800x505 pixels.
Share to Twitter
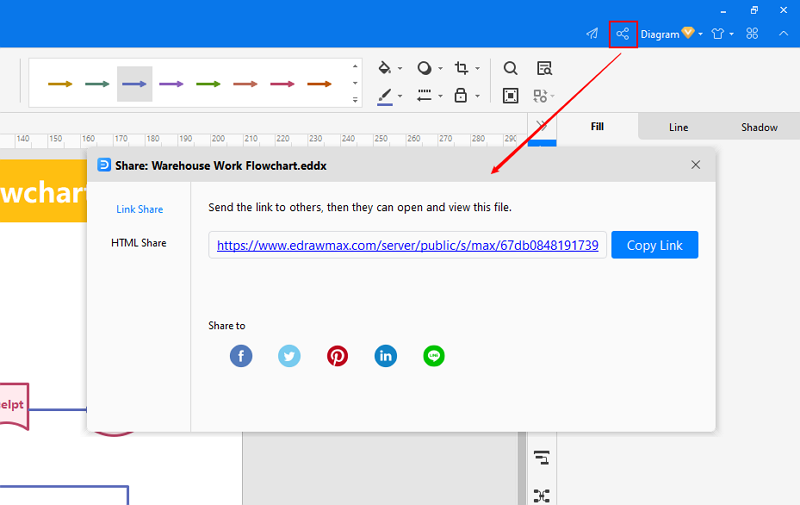pos(289,356)
